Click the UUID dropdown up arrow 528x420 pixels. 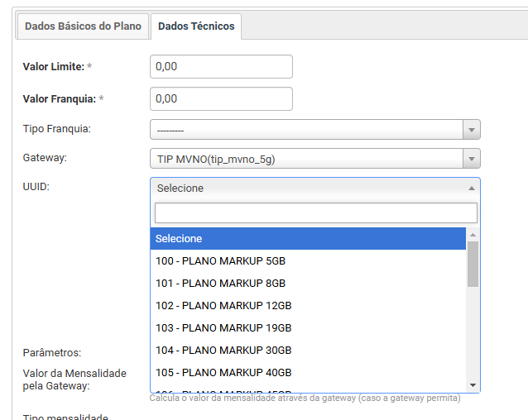click(471, 188)
